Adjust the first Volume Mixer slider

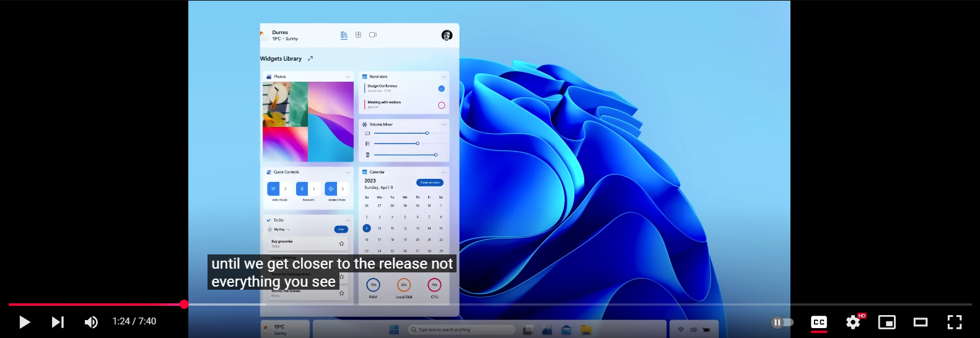click(427, 133)
